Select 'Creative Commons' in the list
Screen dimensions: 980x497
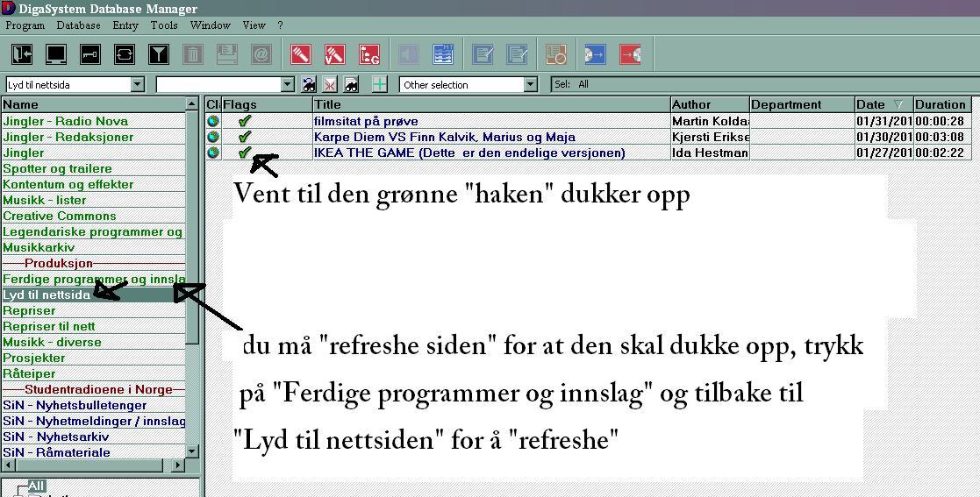[x=94, y=216]
